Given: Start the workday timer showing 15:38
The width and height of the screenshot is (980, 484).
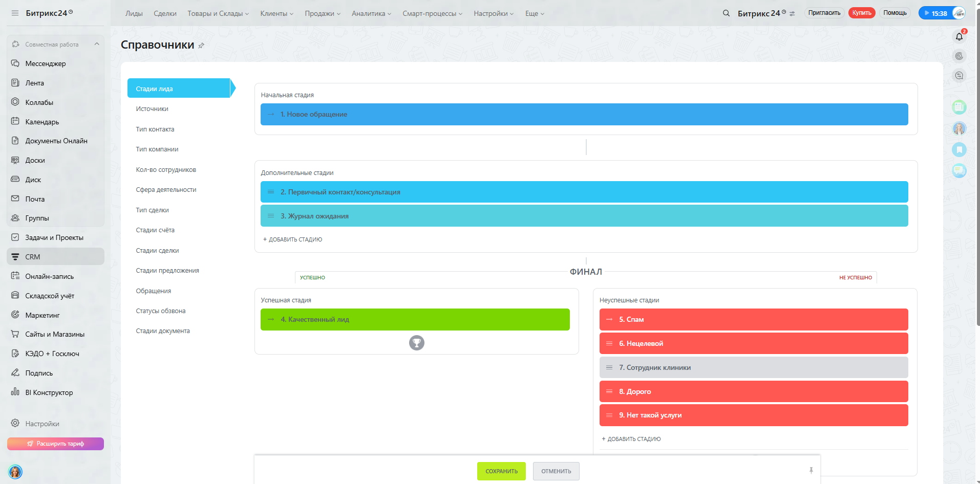Looking at the screenshot, I should pyautogui.click(x=935, y=13).
